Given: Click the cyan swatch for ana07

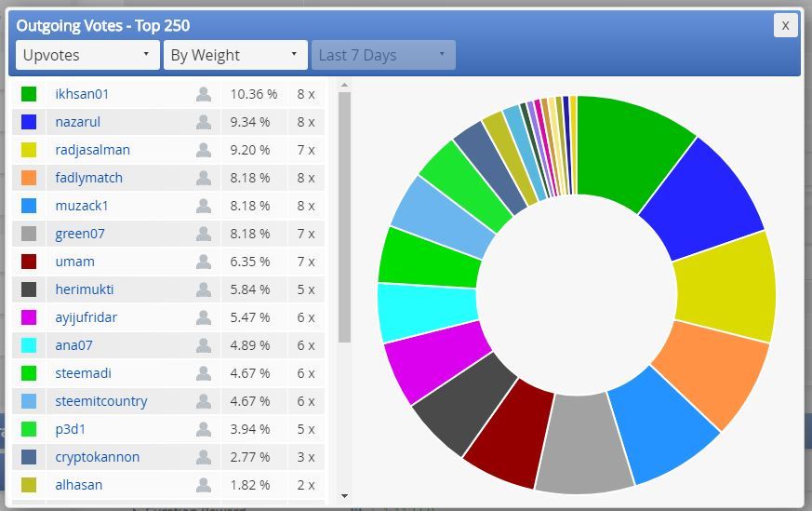Looking at the screenshot, I should tap(29, 345).
